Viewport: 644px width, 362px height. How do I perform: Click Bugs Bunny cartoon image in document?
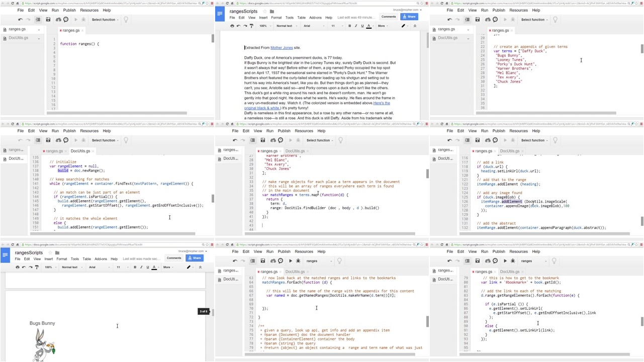[x=44, y=344]
